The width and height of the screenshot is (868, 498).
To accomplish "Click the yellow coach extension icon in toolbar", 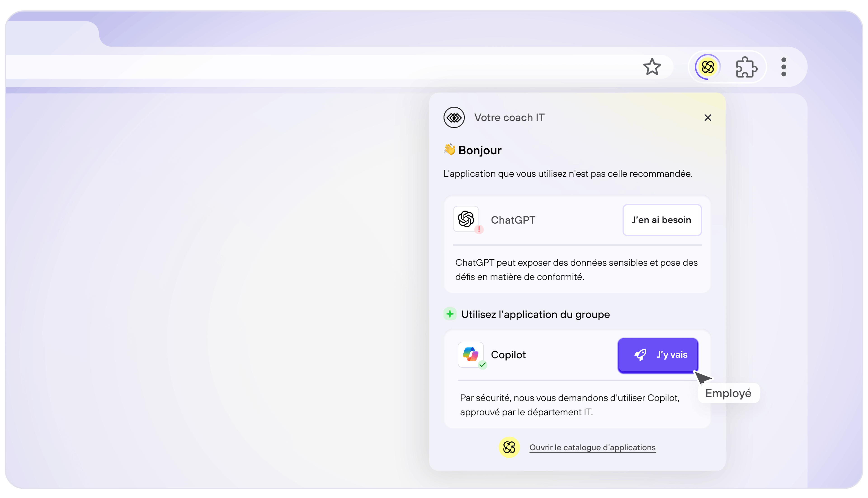I will 708,67.
